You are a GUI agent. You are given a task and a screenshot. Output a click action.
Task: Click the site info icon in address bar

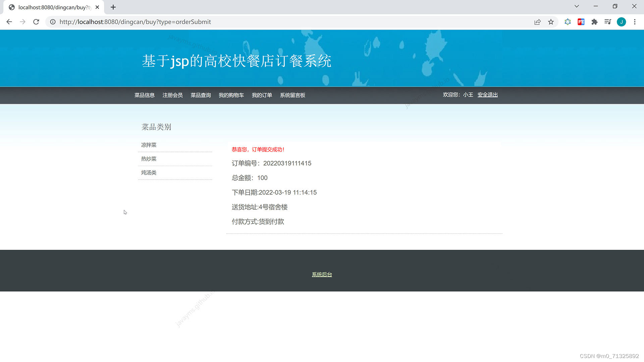53,22
